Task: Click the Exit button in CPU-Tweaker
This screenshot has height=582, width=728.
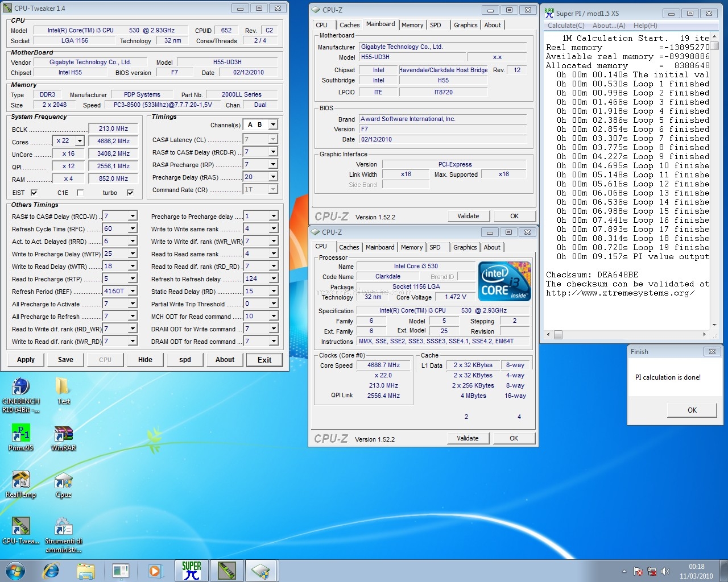Action: coord(264,360)
